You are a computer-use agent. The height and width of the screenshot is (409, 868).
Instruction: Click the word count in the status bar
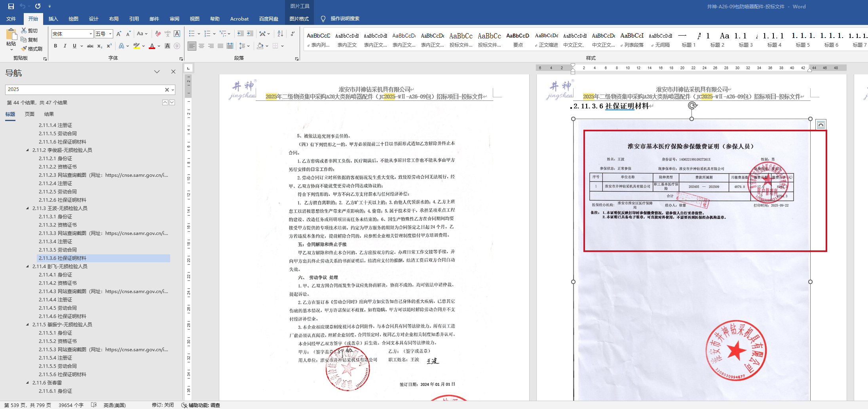point(71,405)
